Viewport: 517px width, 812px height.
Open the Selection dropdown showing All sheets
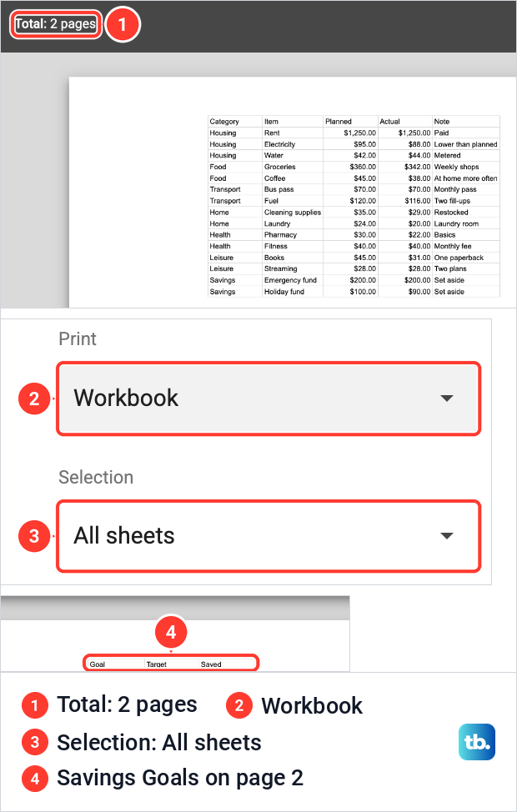click(269, 536)
